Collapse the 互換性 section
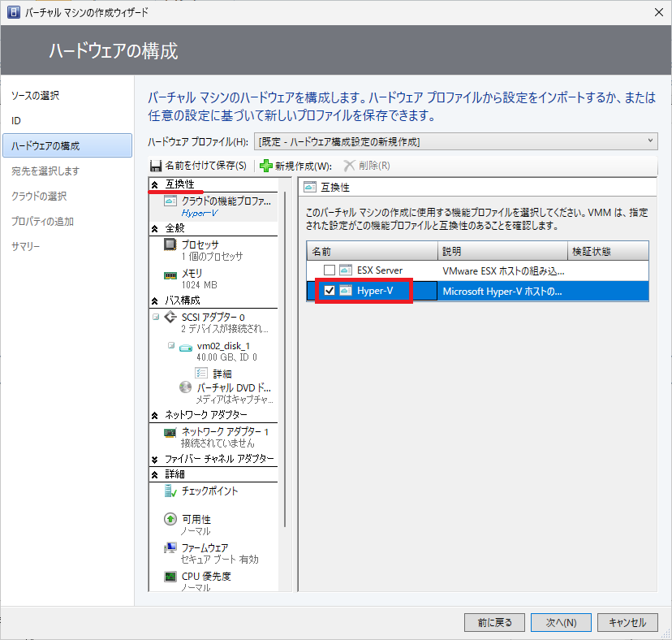This screenshot has height=640, width=672. click(155, 185)
